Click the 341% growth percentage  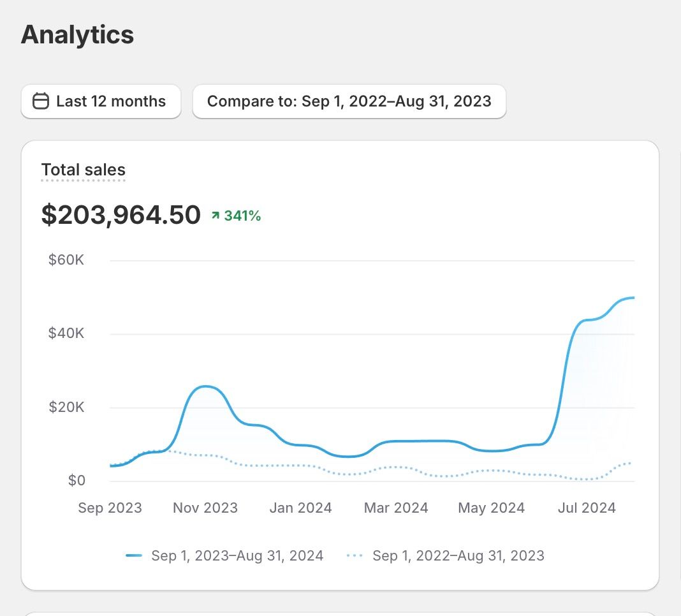tap(242, 216)
